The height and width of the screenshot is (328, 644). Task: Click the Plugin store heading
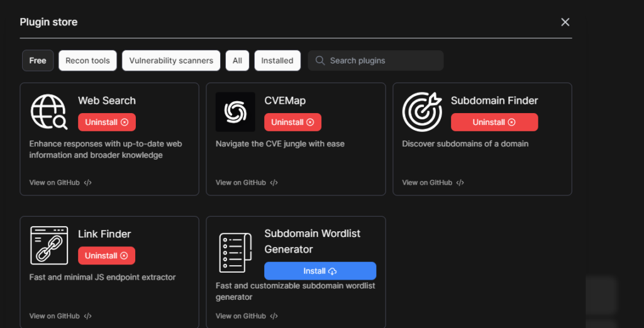48,22
